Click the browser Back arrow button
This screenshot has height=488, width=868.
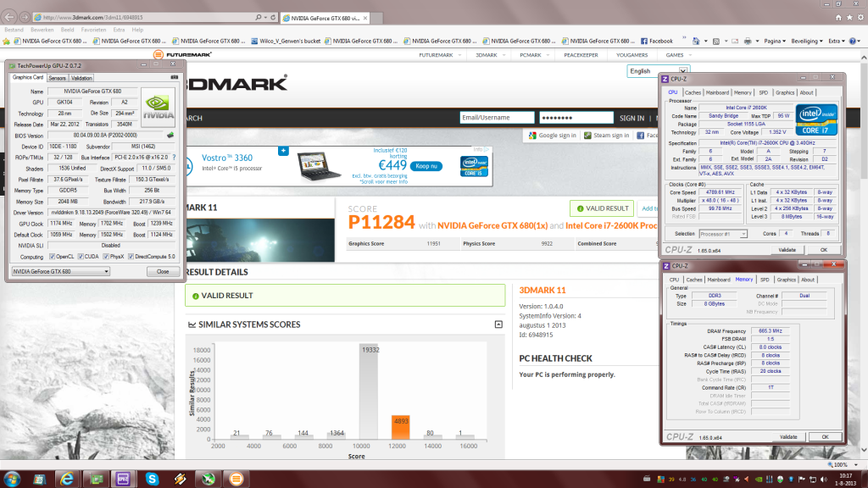click(x=9, y=17)
